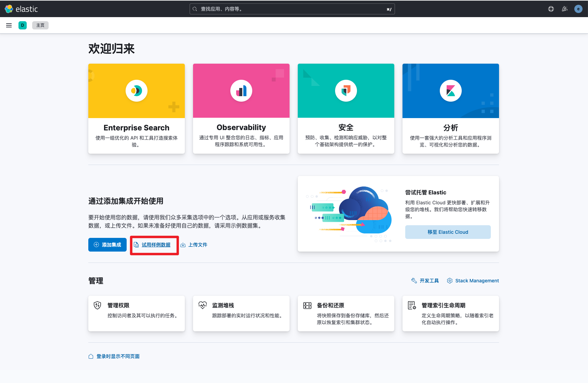This screenshot has width=588, height=383.
Task: Open the Observability card title
Action: tap(241, 127)
